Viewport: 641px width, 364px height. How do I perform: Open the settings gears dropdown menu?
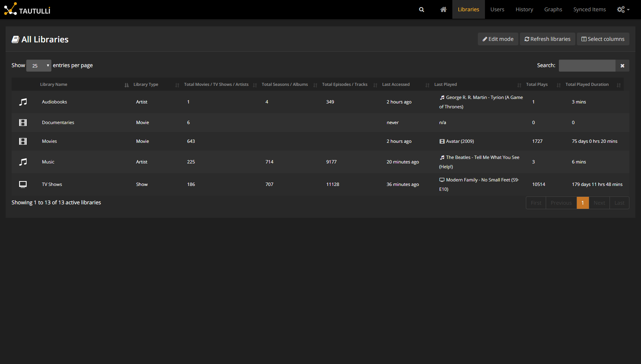623,10
